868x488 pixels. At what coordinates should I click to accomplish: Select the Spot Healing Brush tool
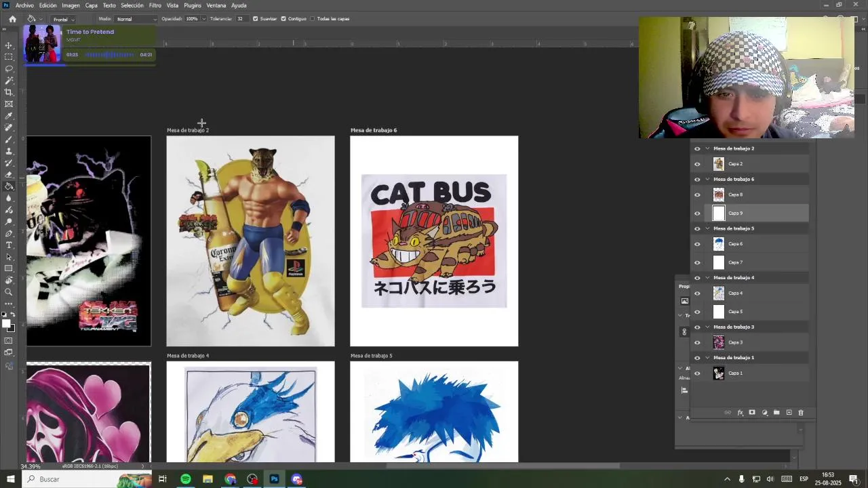click(9, 127)
